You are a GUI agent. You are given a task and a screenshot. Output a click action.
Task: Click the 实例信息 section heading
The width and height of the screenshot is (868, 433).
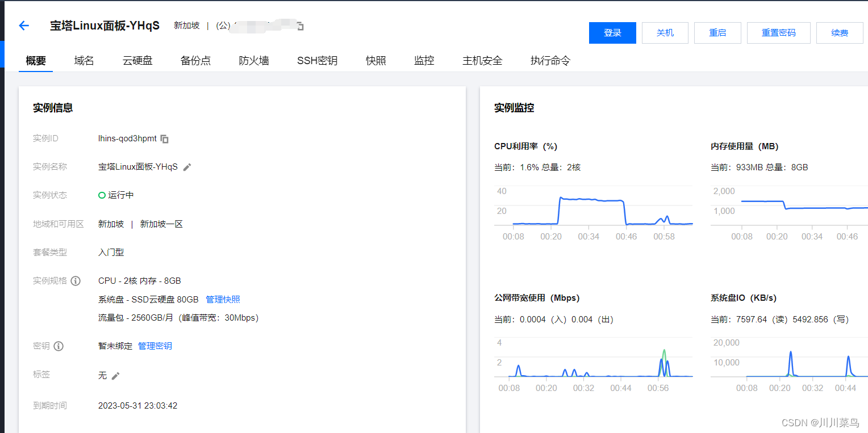(53, 108)
